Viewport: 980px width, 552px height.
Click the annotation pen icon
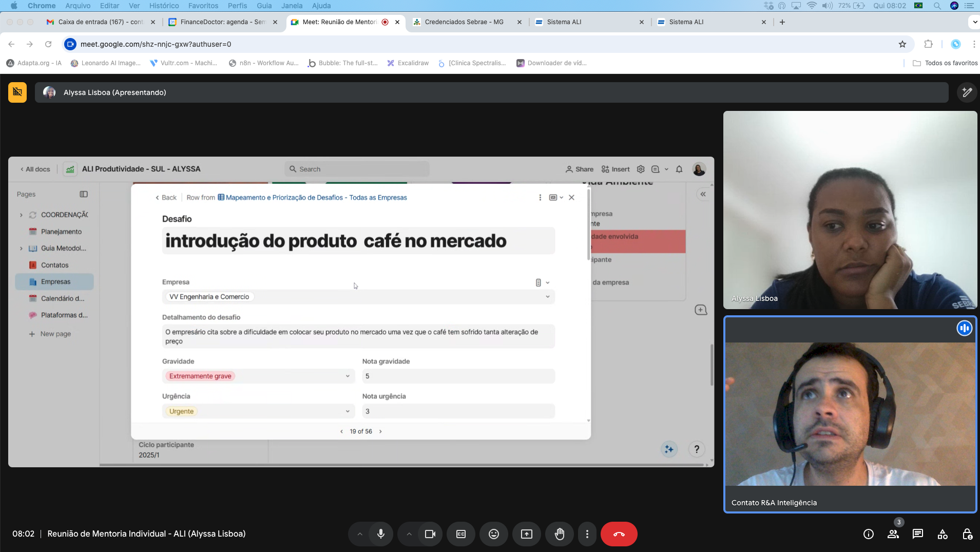point(967,92)
